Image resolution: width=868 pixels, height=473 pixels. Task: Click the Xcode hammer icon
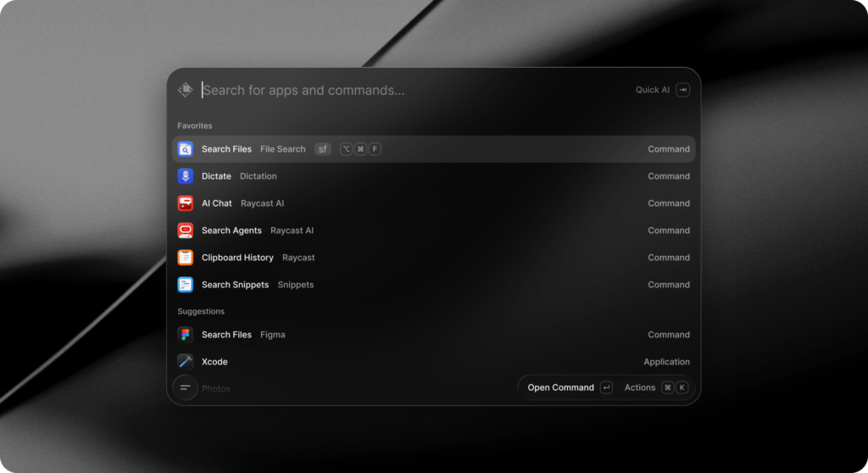pyautogui.click(x=186, y=362)
